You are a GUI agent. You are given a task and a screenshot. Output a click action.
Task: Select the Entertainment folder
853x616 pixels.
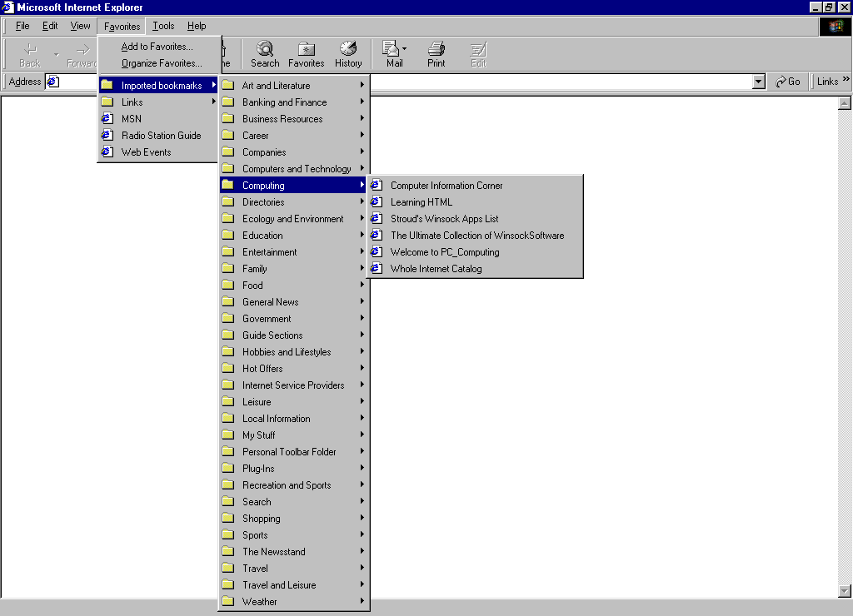point(294,251)
